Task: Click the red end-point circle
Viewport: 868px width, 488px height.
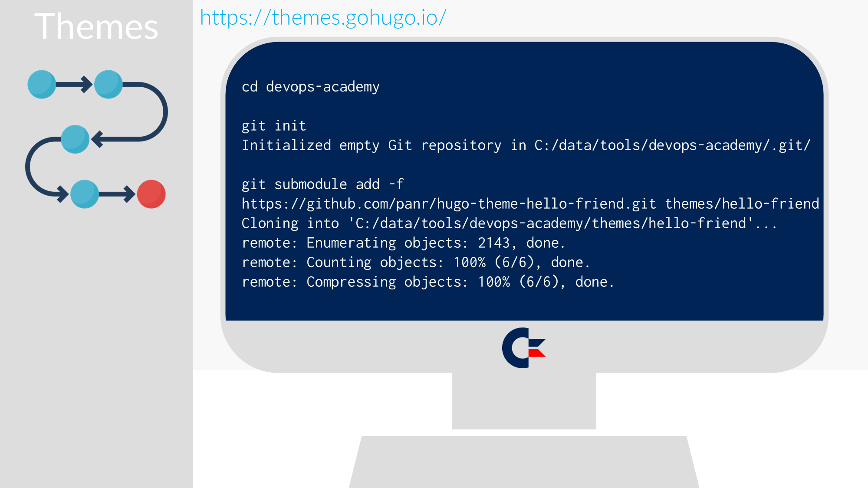Action: coord(151,194)
